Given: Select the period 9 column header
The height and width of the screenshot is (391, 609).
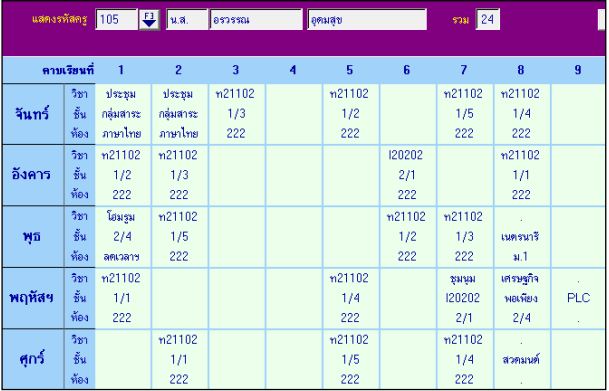Looking at the screenshot, I should click(578, 70).
